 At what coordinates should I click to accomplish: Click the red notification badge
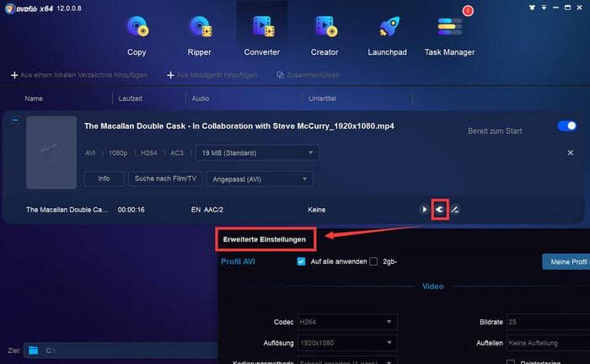468,11
